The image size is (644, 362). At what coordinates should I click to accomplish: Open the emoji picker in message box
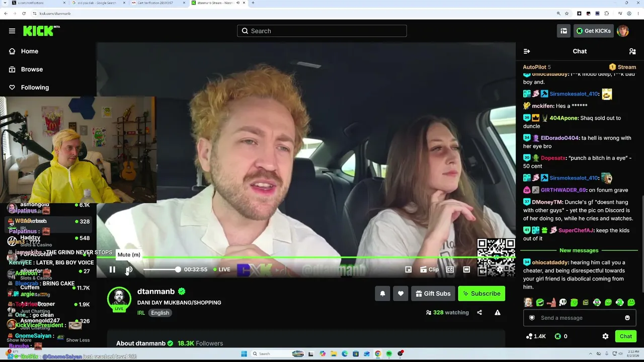point(627,318)
